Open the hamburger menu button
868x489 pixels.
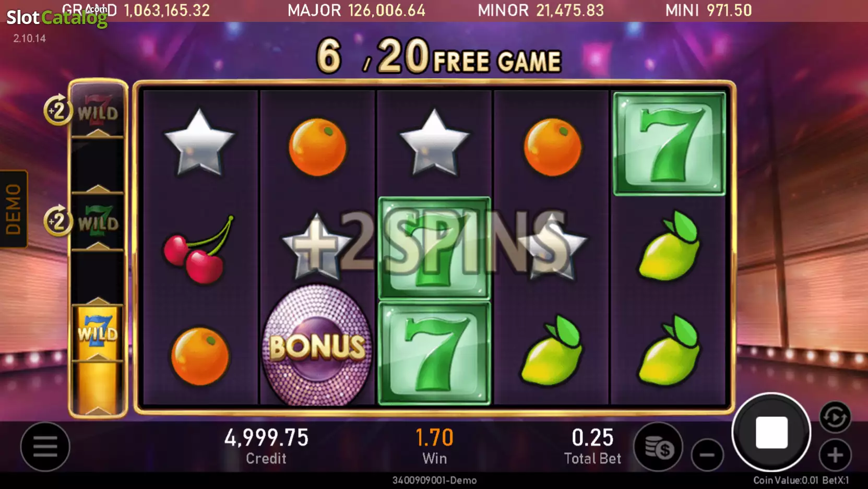point(45,447)
